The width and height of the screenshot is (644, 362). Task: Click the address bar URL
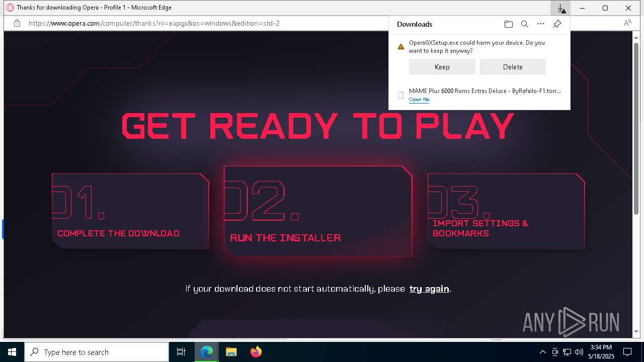point(154,23)
